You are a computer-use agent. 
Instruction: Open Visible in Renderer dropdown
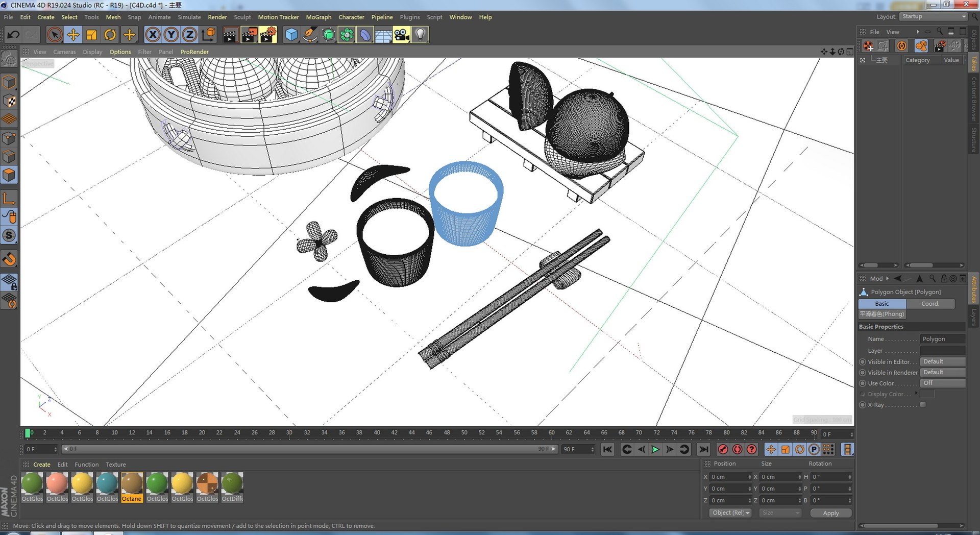tap(942, 372)
